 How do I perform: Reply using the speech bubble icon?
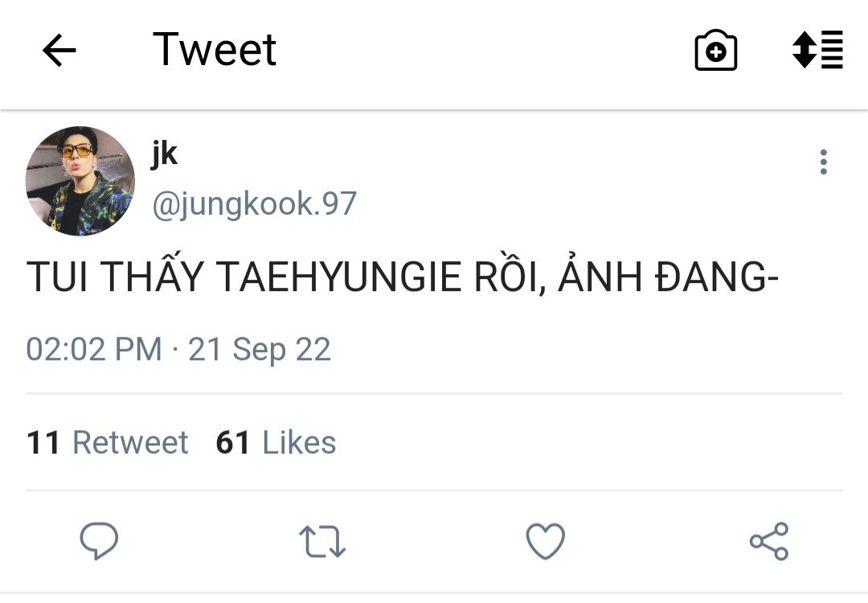point(99,541)
